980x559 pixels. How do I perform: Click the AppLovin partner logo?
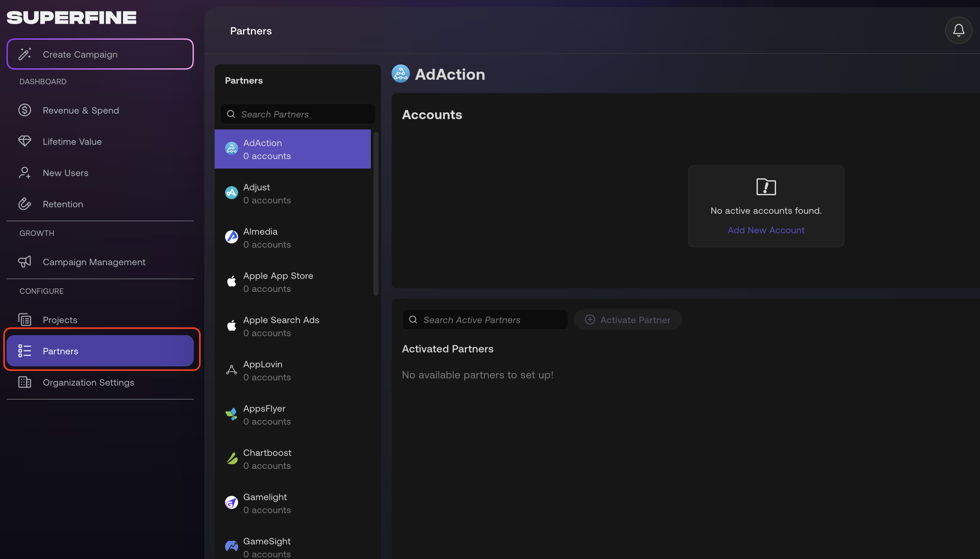[x=231, y=370]
